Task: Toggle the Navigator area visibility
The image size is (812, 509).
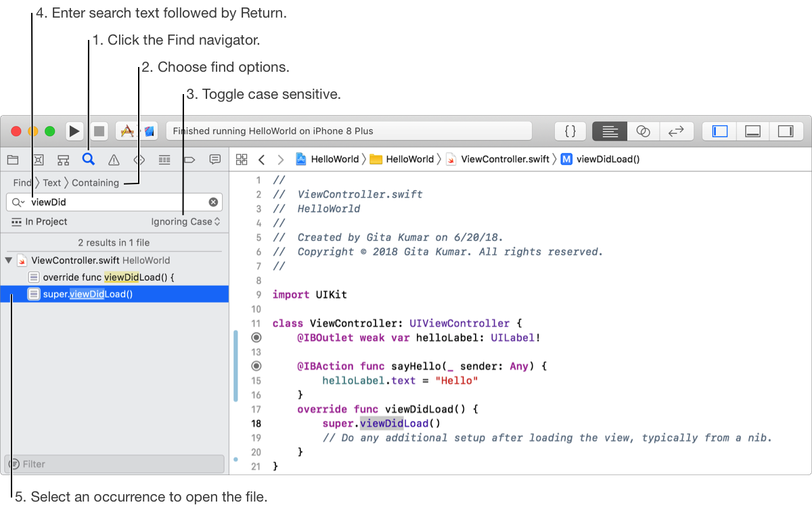Action: [x=720, y=131]
